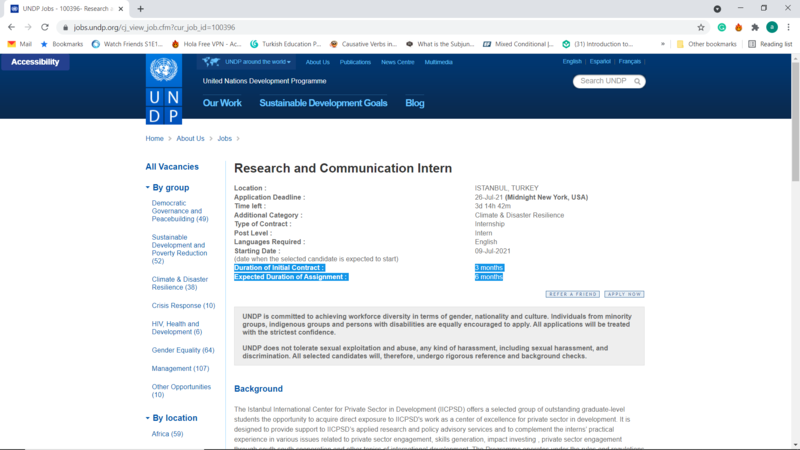Image resolution: width=800 pixels, height=450 pixels.
Task: Open the Hola Free VPN bookmark
Action: point(206,44)
